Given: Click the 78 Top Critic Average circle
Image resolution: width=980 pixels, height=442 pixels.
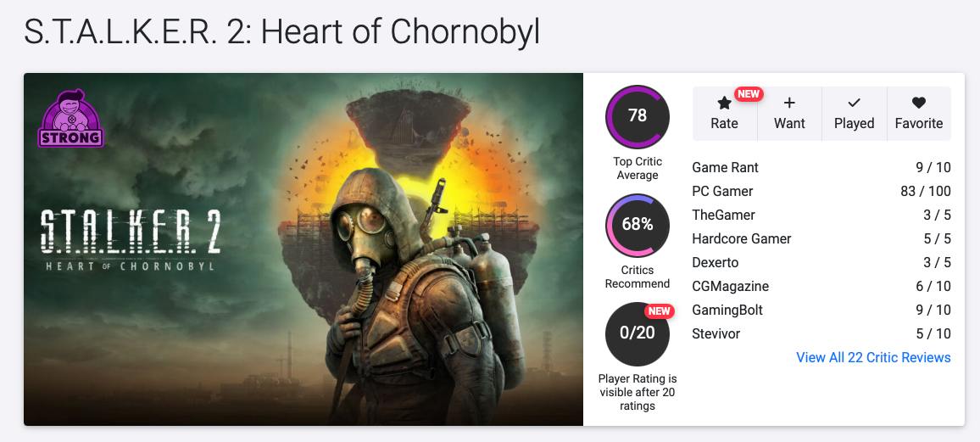Looking at the screenshot, I should (638, 116).
